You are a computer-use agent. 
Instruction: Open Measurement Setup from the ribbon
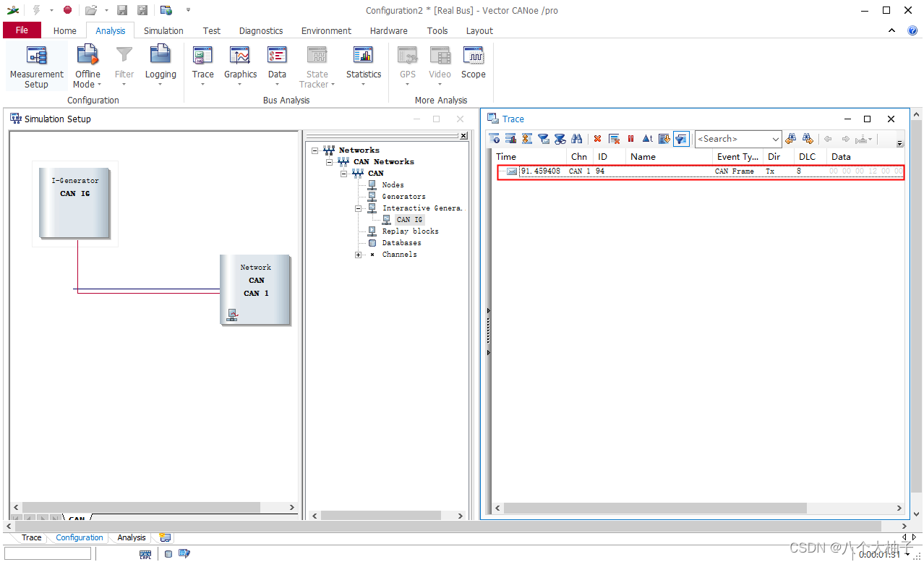click(36, 66)
